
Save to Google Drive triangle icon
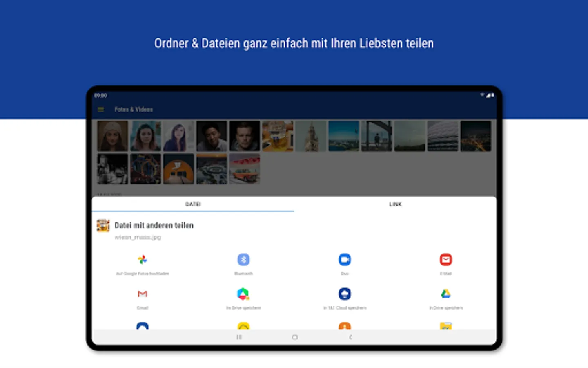(446, 294)
